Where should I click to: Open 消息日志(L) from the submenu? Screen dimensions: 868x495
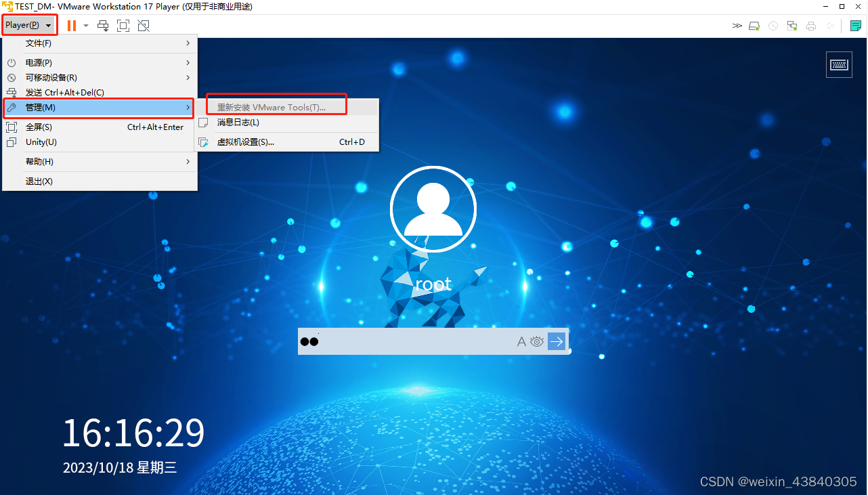288,123
